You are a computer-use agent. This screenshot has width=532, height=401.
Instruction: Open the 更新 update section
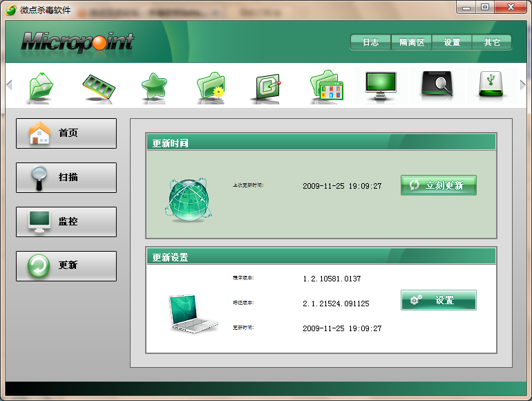click(66, 266)
